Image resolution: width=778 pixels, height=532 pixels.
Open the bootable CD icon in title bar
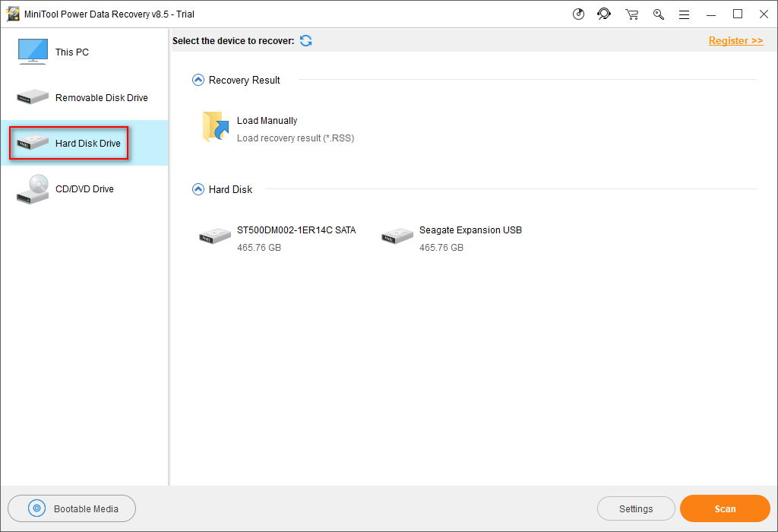pos(578,14)
